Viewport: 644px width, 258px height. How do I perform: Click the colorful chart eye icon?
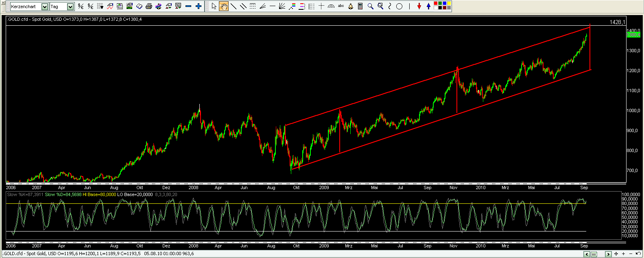158,6
